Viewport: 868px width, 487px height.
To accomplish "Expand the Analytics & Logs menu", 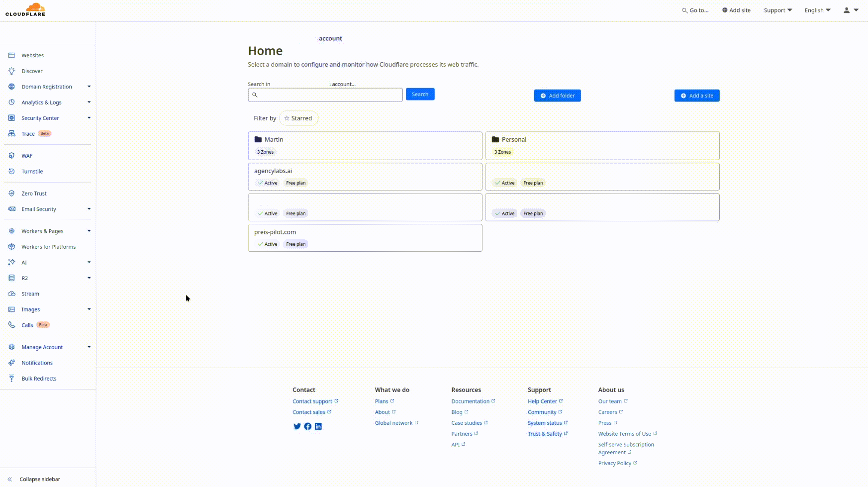I will [x=42, y=102].
